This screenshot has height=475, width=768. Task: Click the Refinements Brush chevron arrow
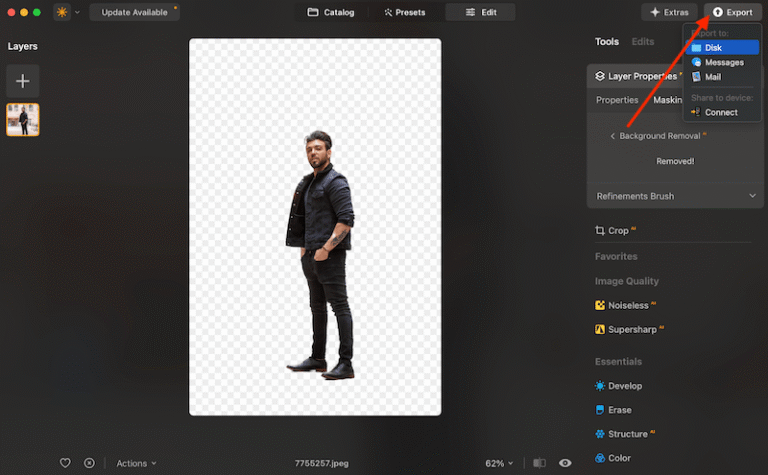[752, 196]
